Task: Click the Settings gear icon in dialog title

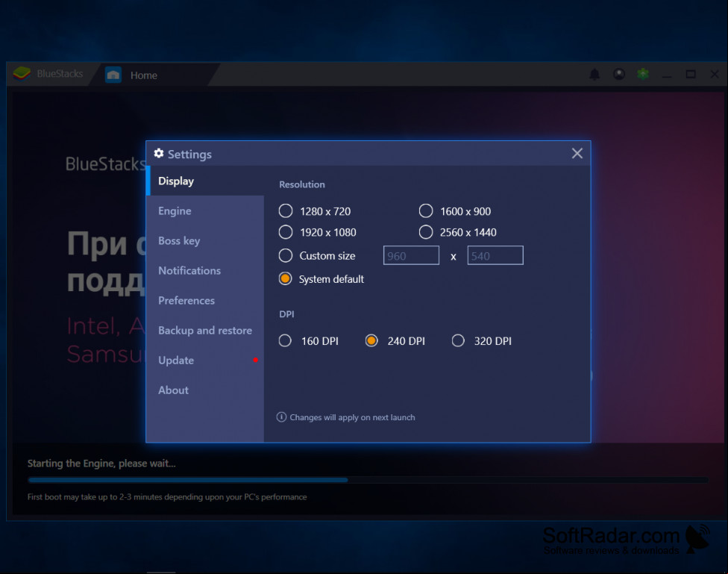Action: [159, 153]
